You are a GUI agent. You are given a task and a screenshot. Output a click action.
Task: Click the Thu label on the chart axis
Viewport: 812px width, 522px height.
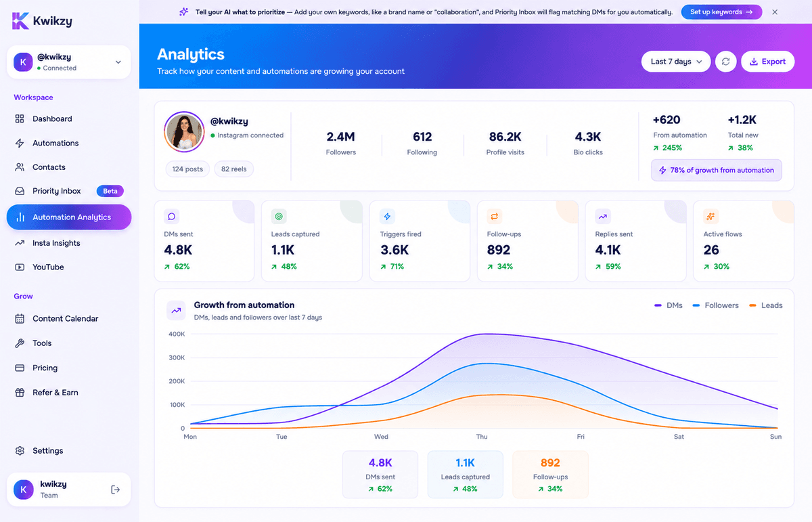click(x=482, y=437)
